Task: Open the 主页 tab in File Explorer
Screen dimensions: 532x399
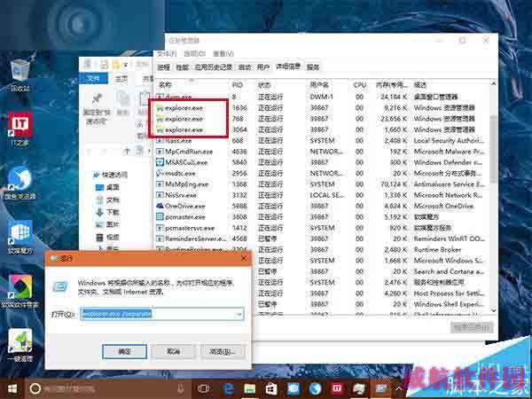Action: (121, 79)
